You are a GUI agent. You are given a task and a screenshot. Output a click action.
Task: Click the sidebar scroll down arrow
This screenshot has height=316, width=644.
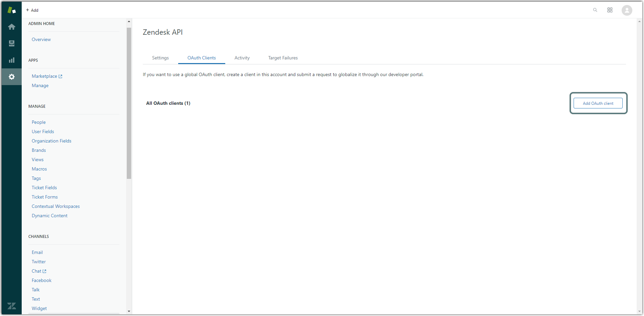point(129,311)
